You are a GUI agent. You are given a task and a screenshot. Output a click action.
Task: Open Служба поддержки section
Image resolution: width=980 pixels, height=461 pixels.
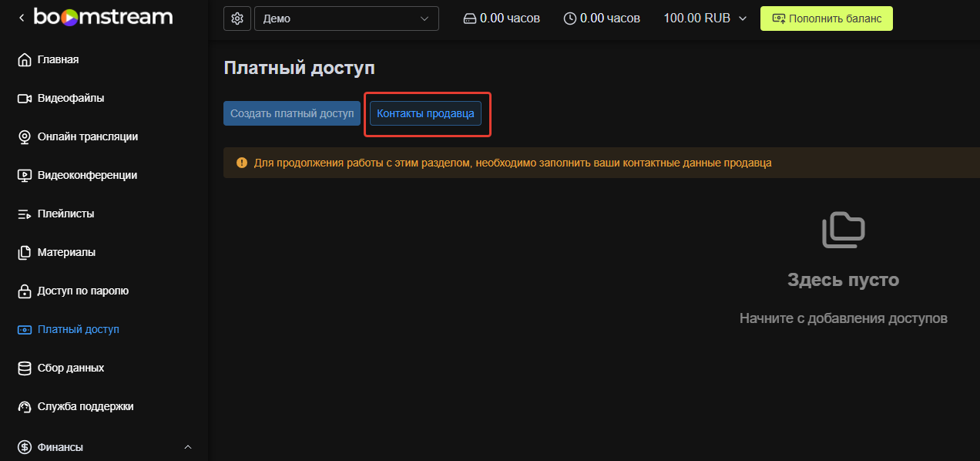click(x=86, y=406)
